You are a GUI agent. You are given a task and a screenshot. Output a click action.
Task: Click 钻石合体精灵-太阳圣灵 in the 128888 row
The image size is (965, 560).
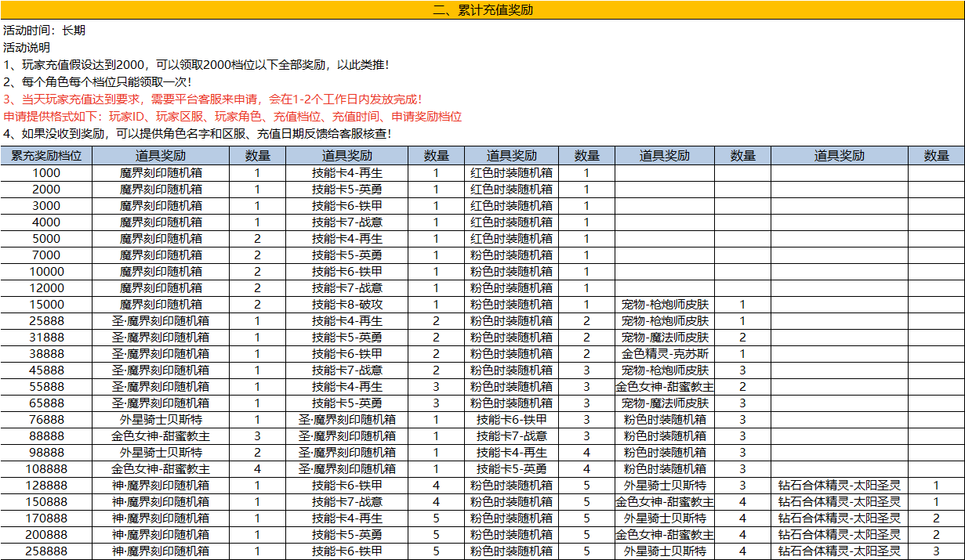pos(839,485)
